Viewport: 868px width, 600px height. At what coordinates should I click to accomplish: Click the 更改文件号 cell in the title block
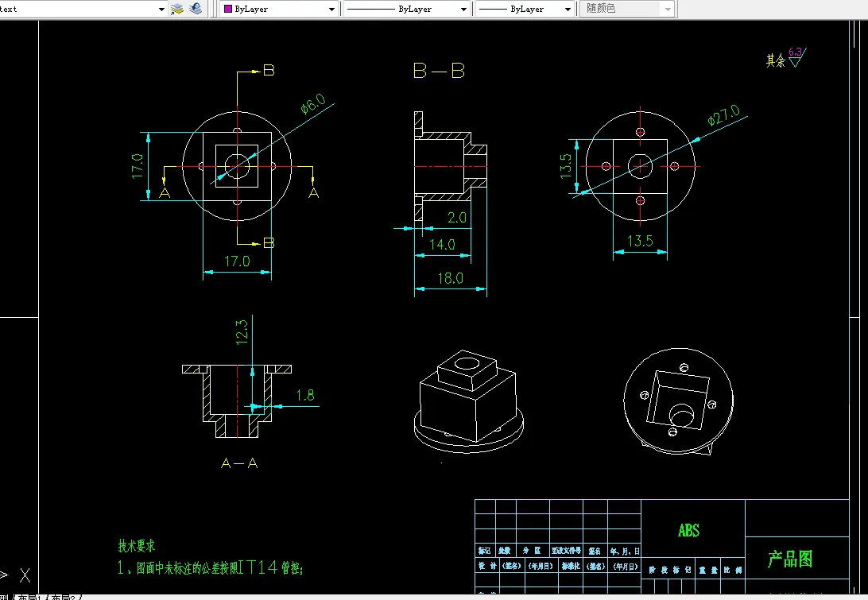pyautogui.click(x=566, y=551)
